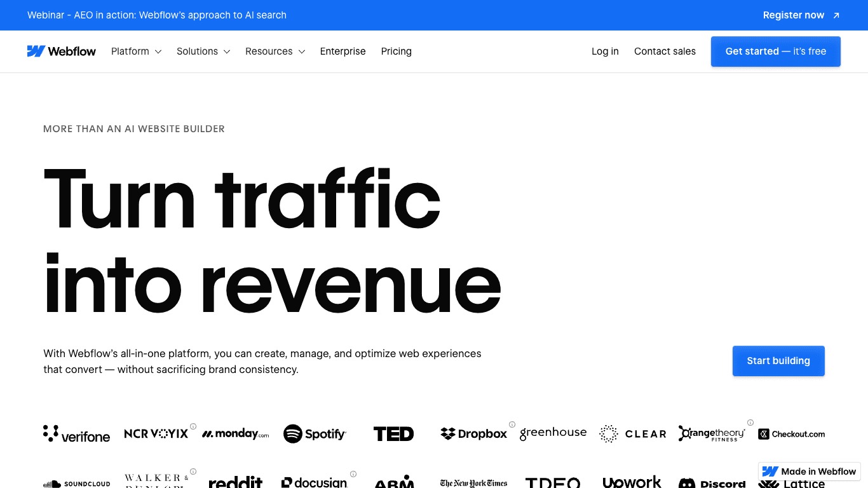Select the Spotify logo

[x=315, y=433]
